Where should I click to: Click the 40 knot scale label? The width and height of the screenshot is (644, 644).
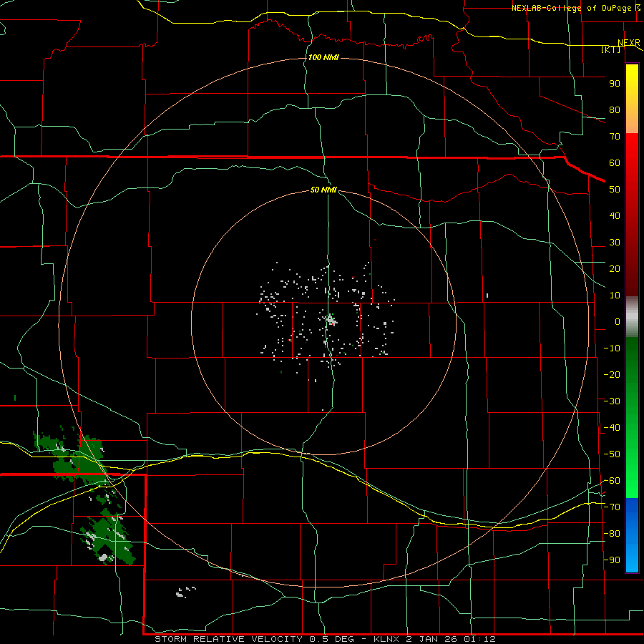coord(615,215)
